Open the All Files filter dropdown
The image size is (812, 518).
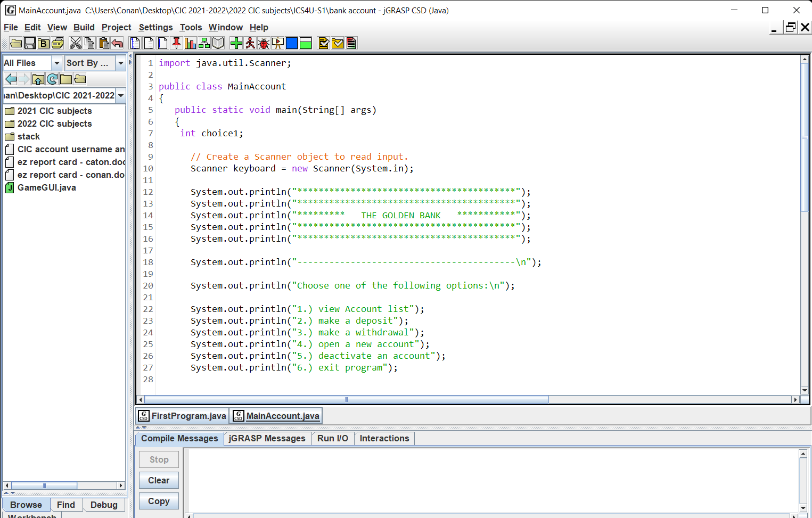57,63
